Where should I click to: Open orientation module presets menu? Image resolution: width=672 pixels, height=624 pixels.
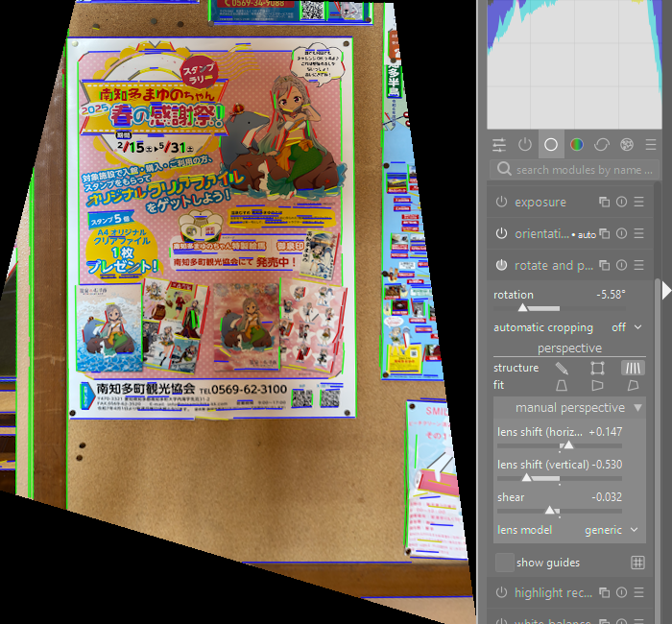(639, 233)
